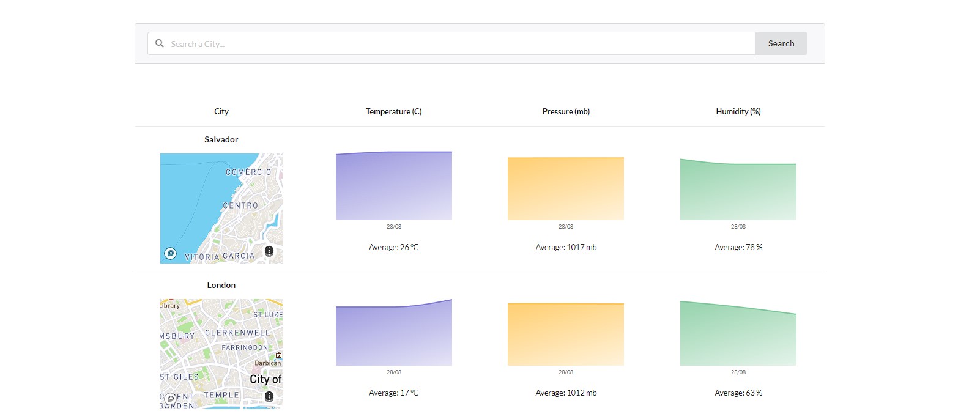980x414 pixels.
Task: Select the Temperature (C) column header
Action: (393, 111)
